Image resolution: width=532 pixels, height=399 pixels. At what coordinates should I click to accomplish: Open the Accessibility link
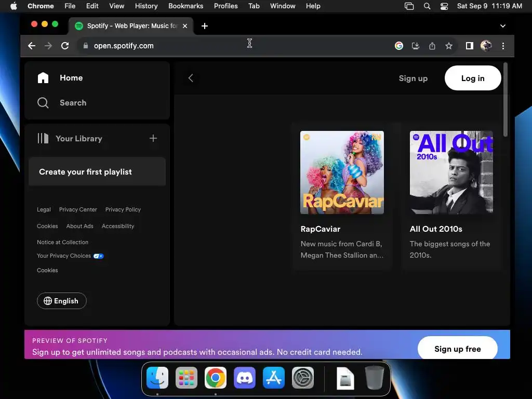coord(118,227)
